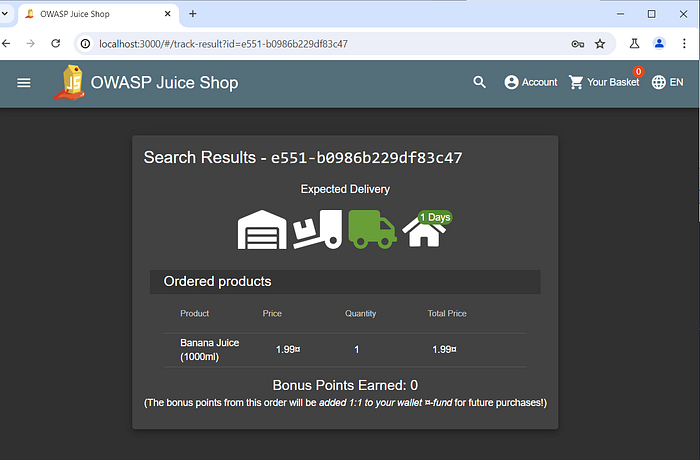Reload the page
The height and width of the screenshot is (460, 700).
[55, 43]
